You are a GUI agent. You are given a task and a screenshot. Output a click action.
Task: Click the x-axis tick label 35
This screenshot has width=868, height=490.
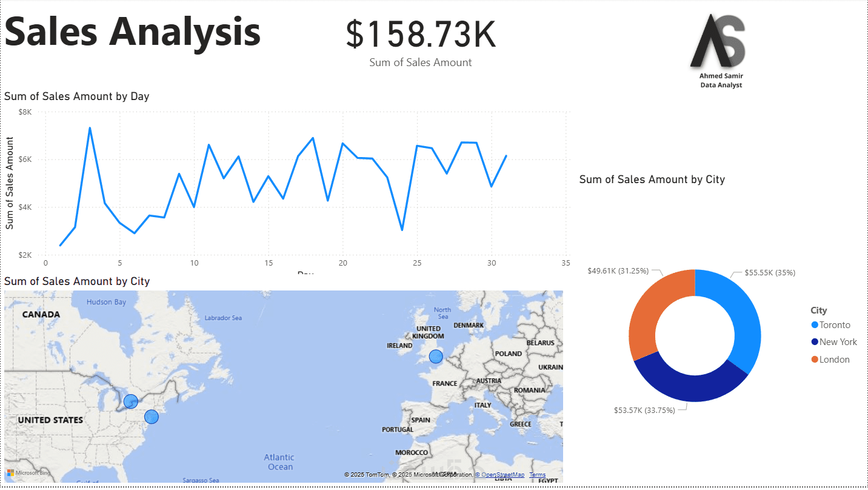(x=566, y=263)
